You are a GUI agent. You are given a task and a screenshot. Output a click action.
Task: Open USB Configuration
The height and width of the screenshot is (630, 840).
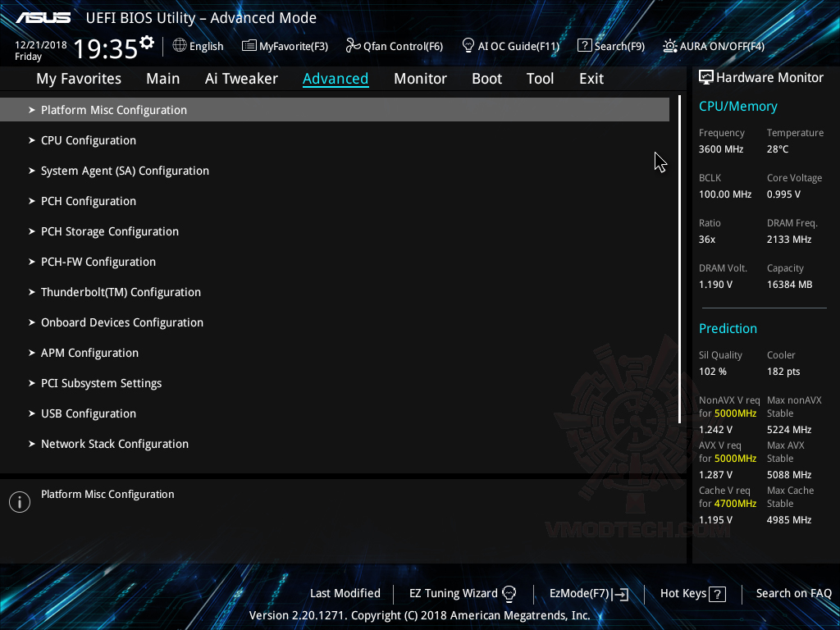89,413
